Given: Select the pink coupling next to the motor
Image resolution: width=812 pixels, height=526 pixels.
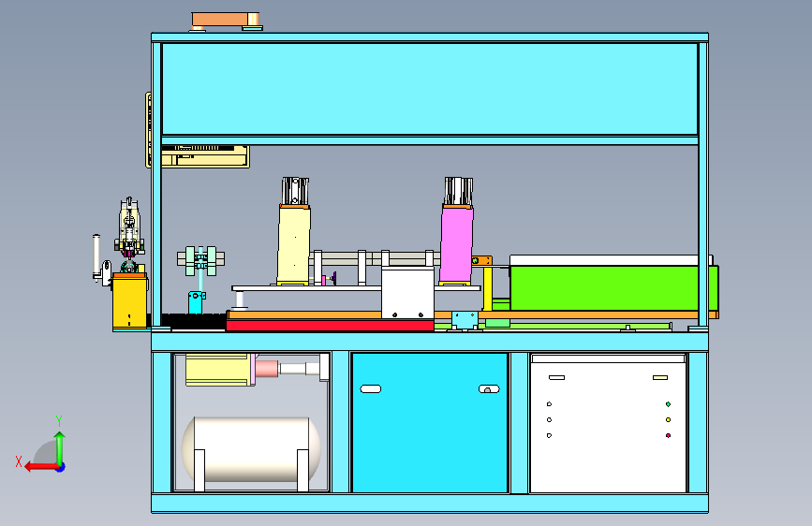Looking at the screenshot, I should tap(267, 369).
